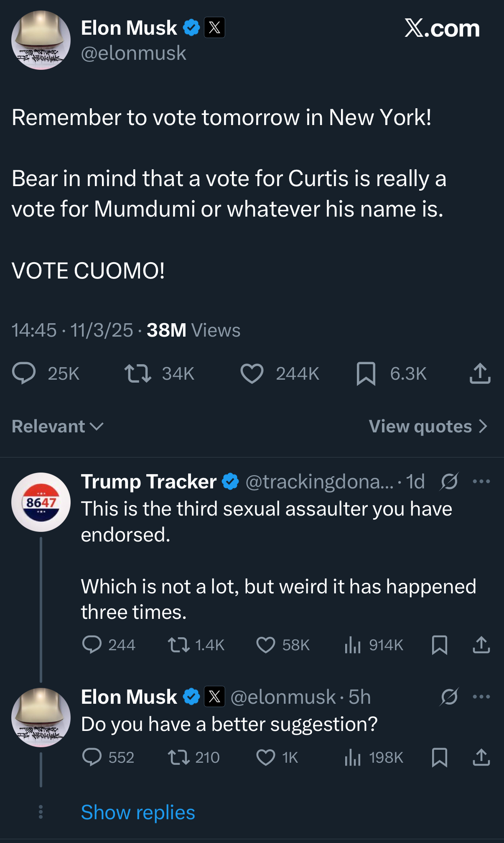The image size is (504, 843).
Task: Like the main Elon Musk post
Action: (252, 373)
